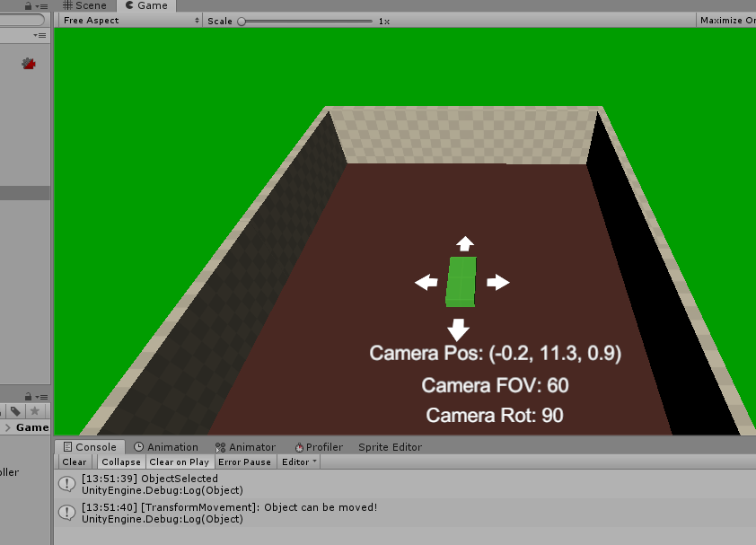Toggle Error Pause option
Screen dimensions: 756x545
(x=244, y=462)
